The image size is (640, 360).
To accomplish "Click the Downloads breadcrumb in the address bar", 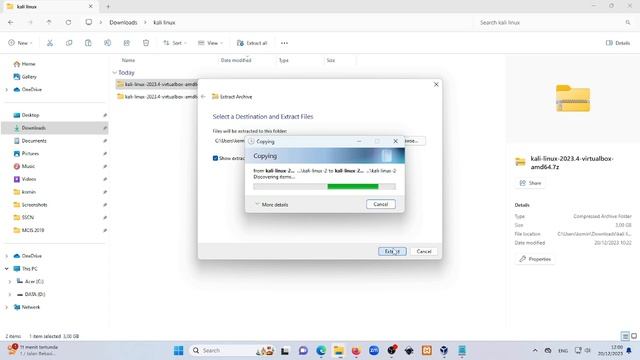I will (x=123, y=22).
